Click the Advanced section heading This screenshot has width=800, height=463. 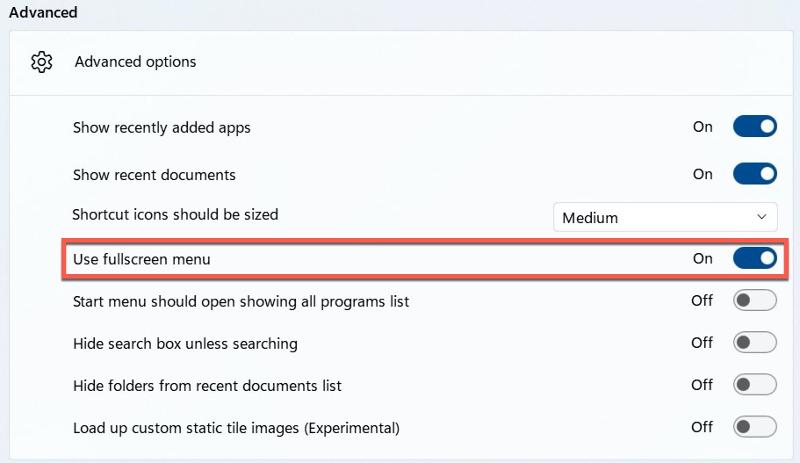pos(43,12)
